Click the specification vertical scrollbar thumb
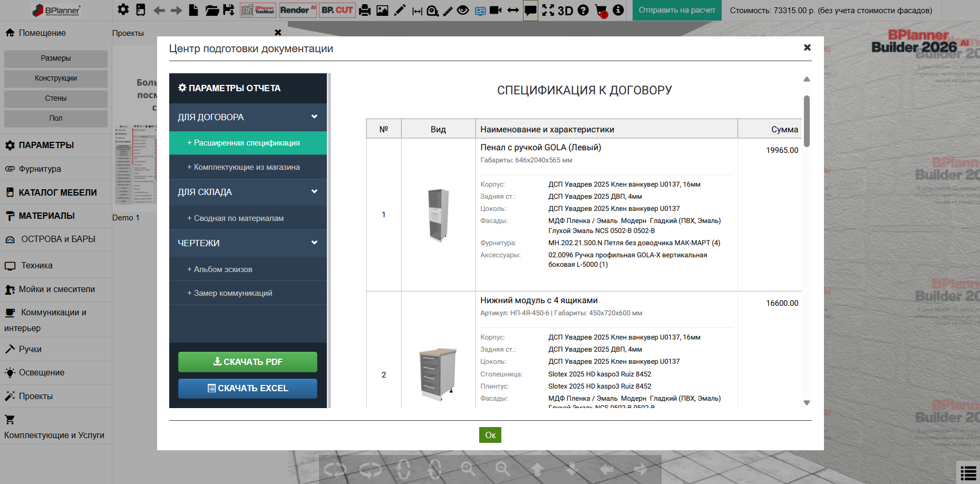The width and height of the screenshot is (980, 484). [807, 121]
